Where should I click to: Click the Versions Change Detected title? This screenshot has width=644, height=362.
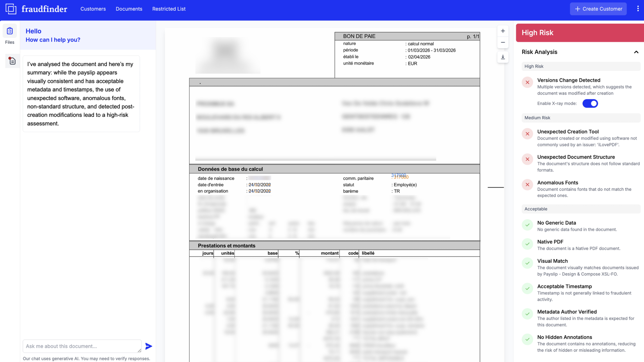coord(569,80)
